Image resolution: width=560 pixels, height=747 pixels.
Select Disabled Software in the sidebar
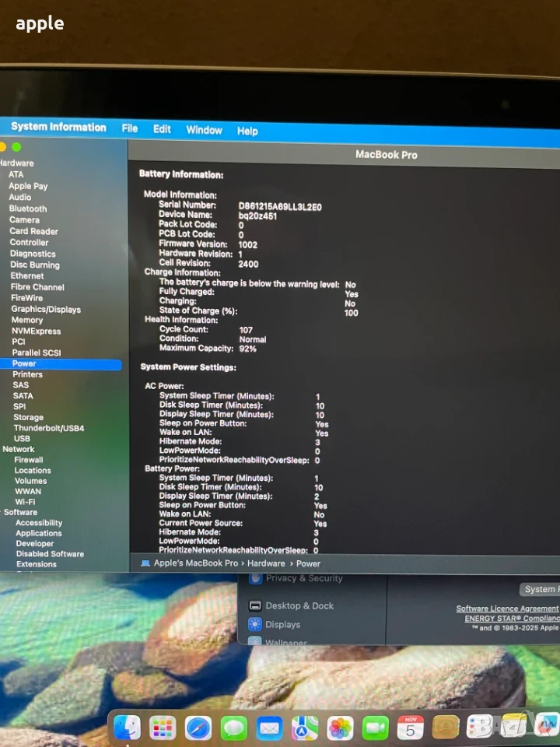pyautogui.click(x=50, y=554)
